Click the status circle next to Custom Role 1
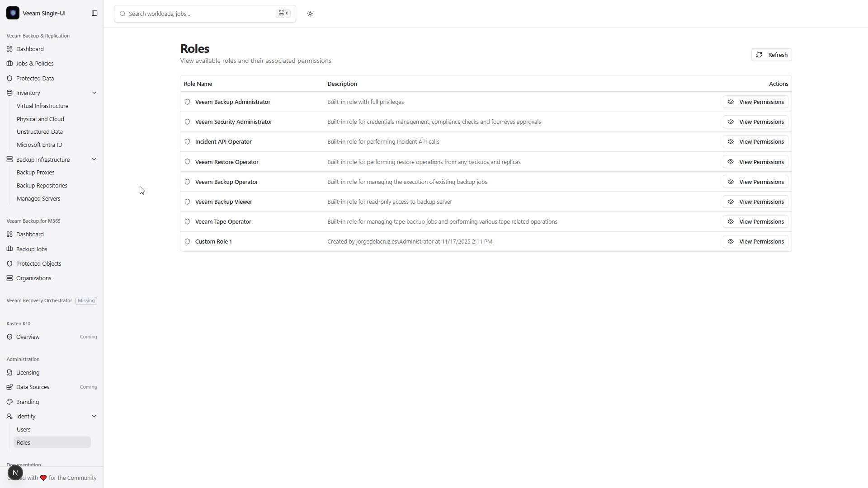The image size is (868, 488). (187, 241)
